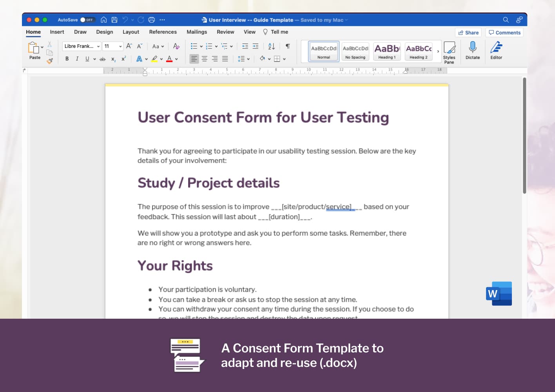Click the vertical scrollbar thumb

524,135
